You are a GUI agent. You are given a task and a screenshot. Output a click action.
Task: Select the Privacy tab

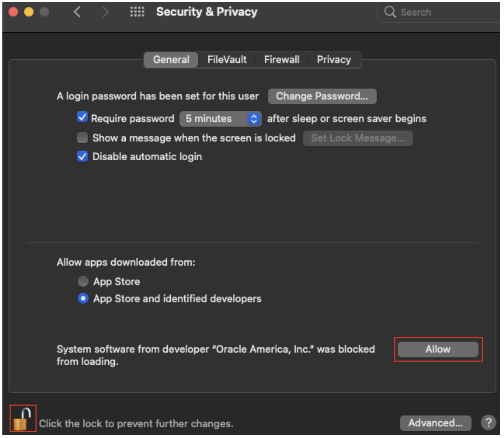[x=334, y=60]
